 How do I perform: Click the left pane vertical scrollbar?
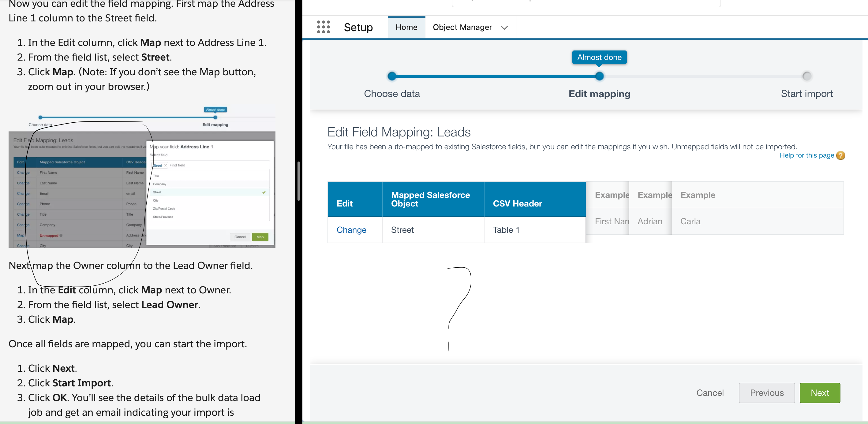click(298, 180)
